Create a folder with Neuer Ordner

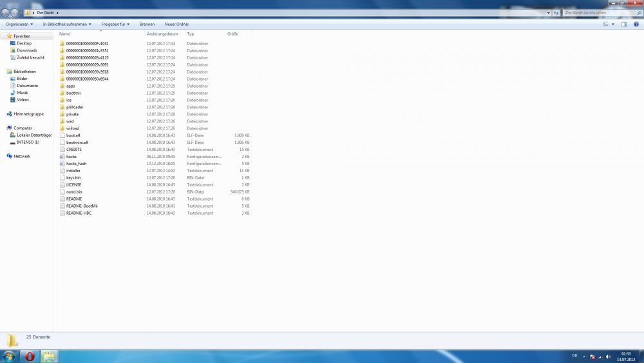coord(176,24)
